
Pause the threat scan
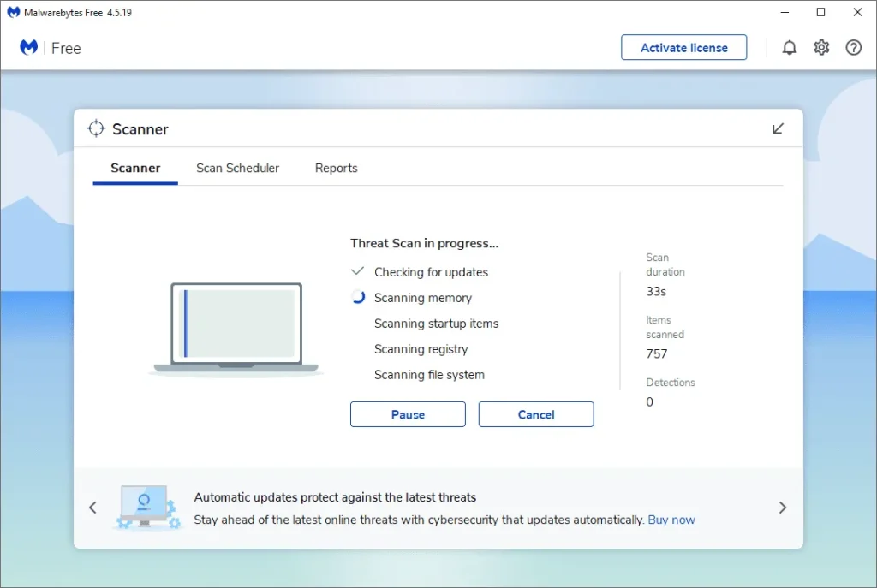click(x=408, y=414)
